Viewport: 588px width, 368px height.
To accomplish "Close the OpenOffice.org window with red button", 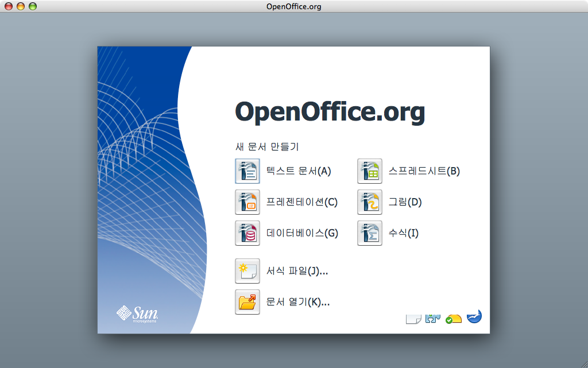I will [x=9, y=6].
